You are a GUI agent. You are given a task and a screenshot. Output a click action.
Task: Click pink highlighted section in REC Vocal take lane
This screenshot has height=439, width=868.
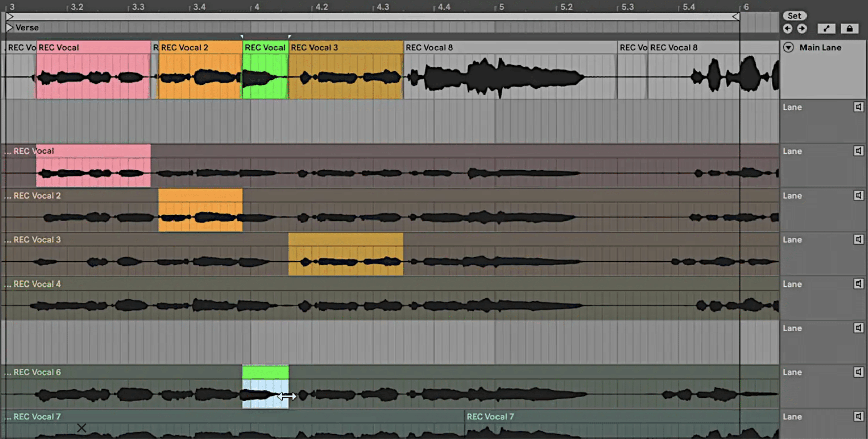tap(94, 166)
